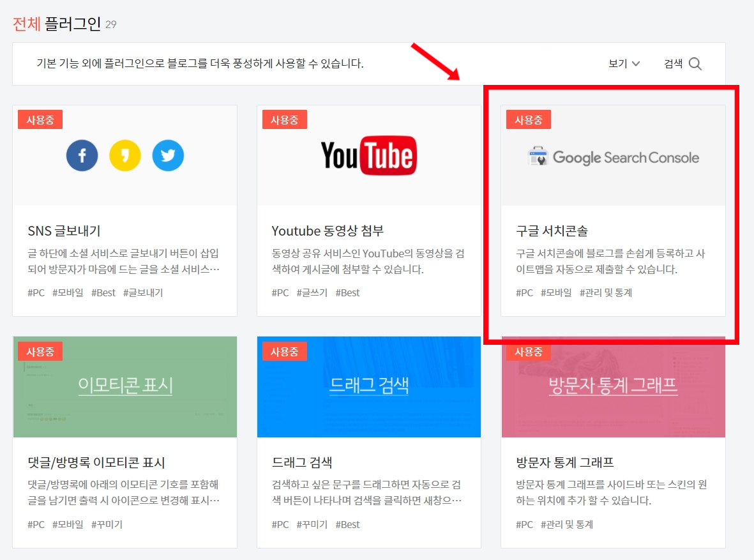This screenshot has height=560, width=754.
Task: Click 사용중 badge on 이모티콘 표시 card
Action: [x=40, y=352]
